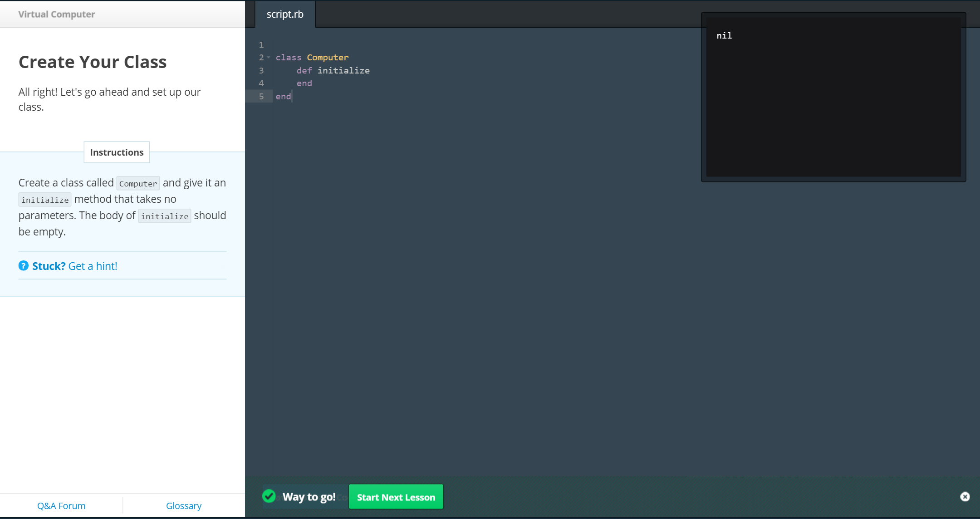This screenshot has height=519, width=980.
Task: Click the word Computer in class declaration
Action: pyautogui.click(x=328, y=58)
